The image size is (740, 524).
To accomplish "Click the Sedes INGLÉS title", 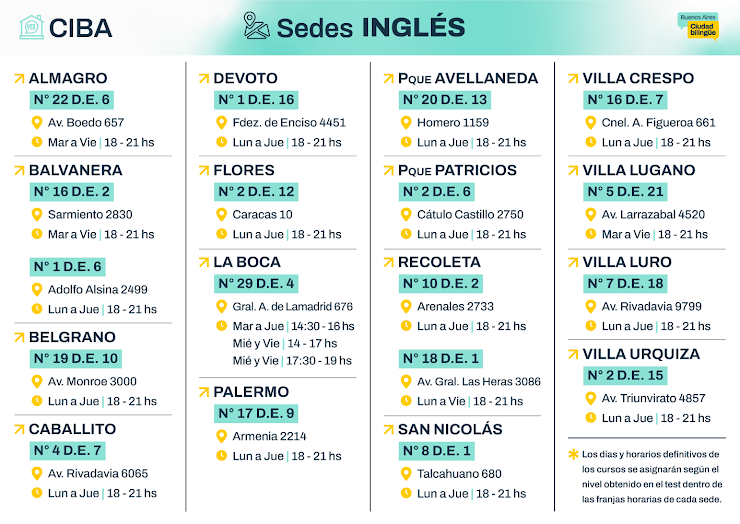I will point(370,27).
